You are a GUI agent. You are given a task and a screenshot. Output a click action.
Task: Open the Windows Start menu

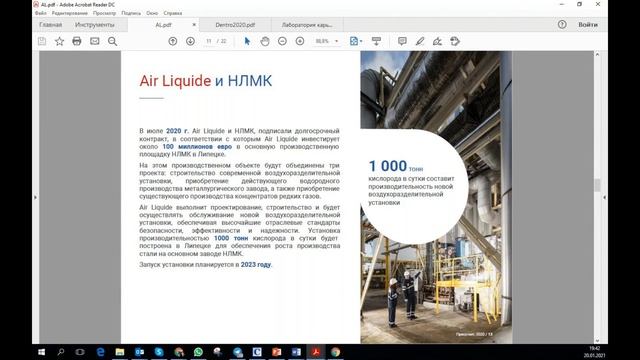42,352
